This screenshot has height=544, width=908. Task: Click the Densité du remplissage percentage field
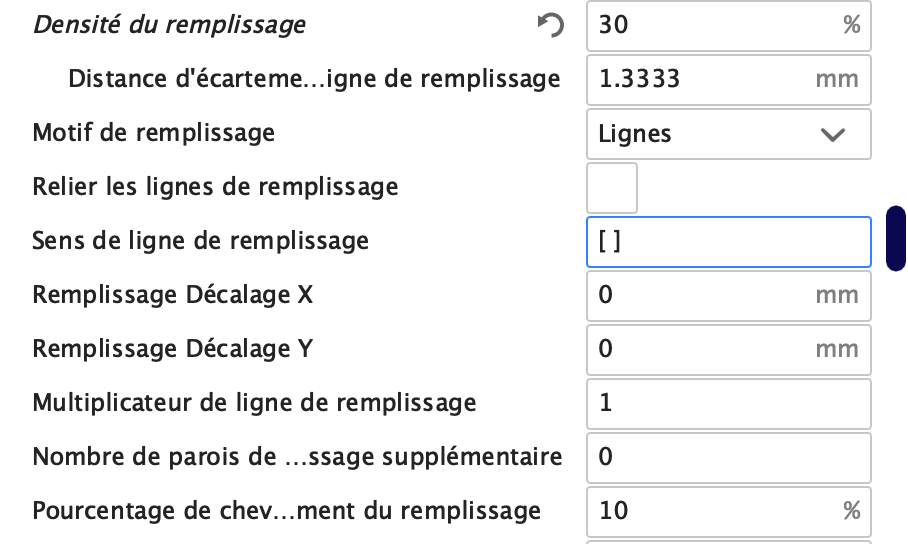(715, 26)
